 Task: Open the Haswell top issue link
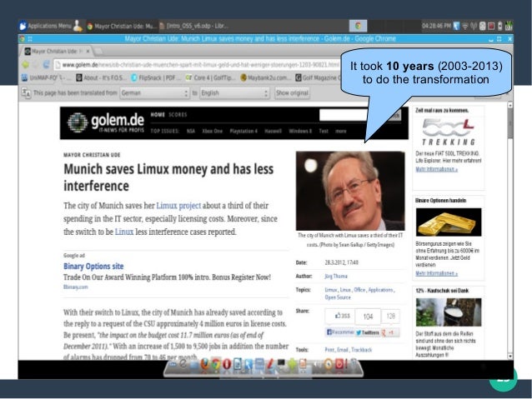274,131
